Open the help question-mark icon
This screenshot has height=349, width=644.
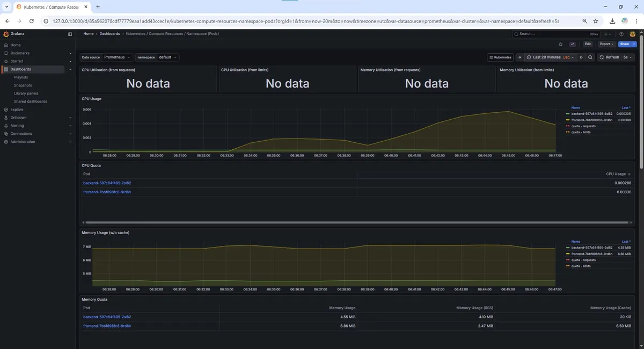621,34
